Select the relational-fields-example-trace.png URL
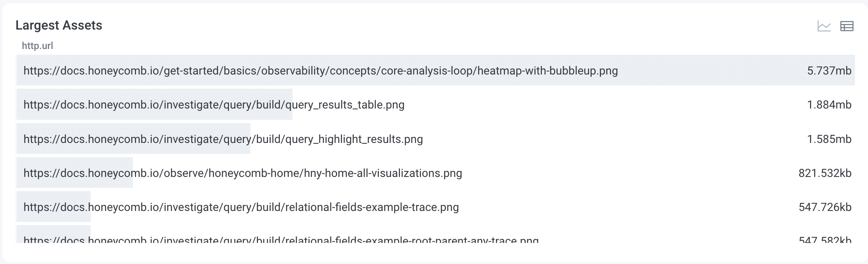 click(241, 207)
